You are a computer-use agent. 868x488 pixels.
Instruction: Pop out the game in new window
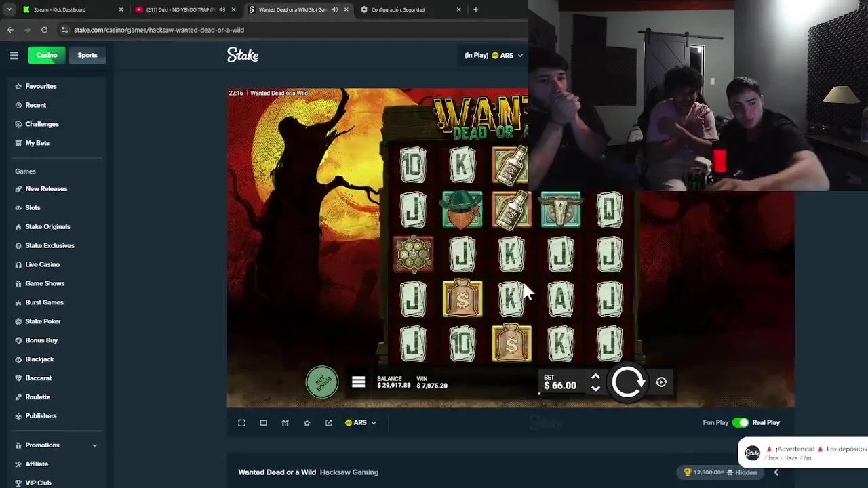coord(328,423)
